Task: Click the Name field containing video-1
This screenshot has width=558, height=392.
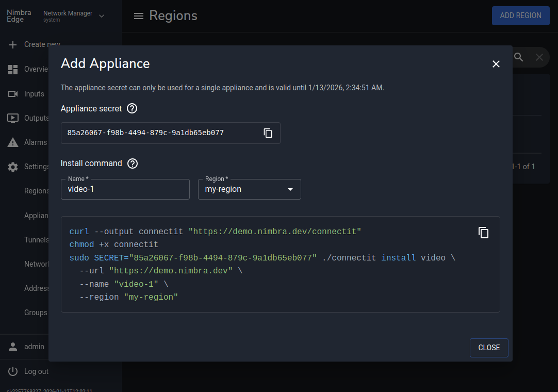Action: coord(125,189)
